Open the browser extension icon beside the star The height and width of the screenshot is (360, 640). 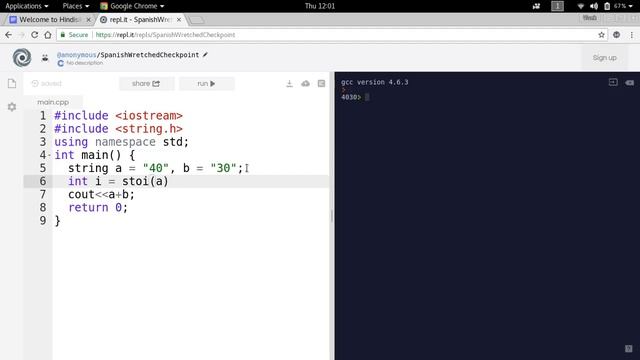(616, 35)
